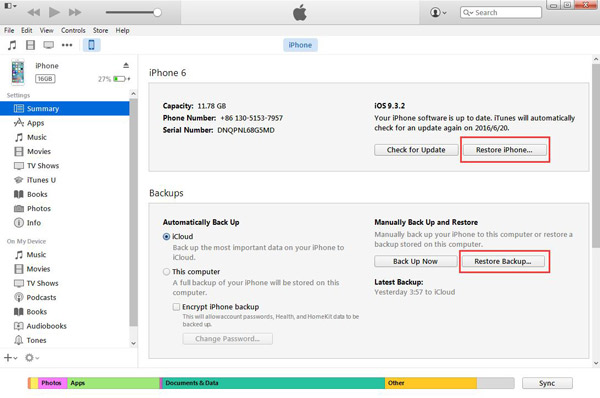Click sidebar scrollbar down arrow
Image resolution: width=600 pixels, height=398 pixels.
click(133, 343)
